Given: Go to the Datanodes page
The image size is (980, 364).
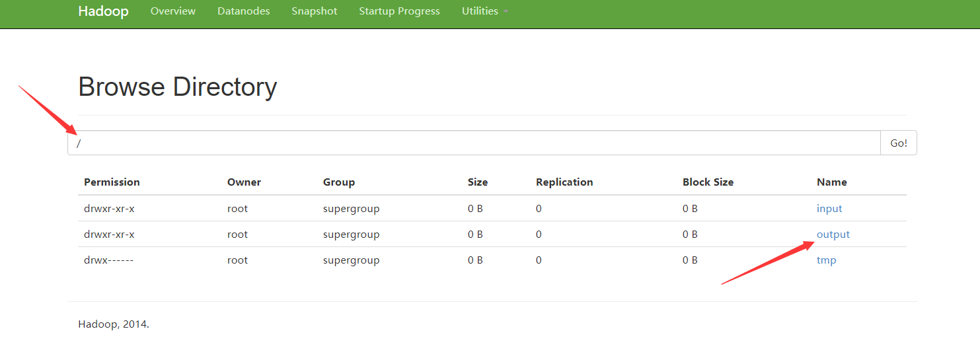Looking at the screenshot, I should coord(243,11).
